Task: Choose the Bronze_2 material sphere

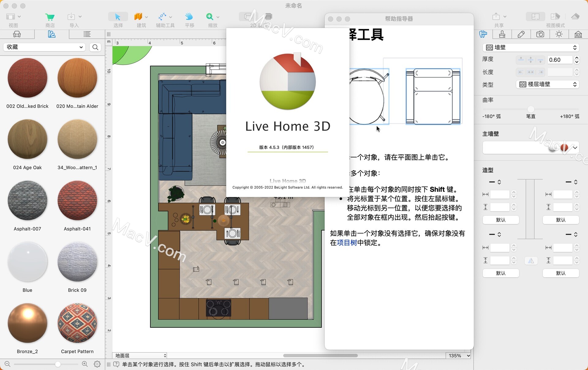Action: pyautogui.click(x=27, y=323)
